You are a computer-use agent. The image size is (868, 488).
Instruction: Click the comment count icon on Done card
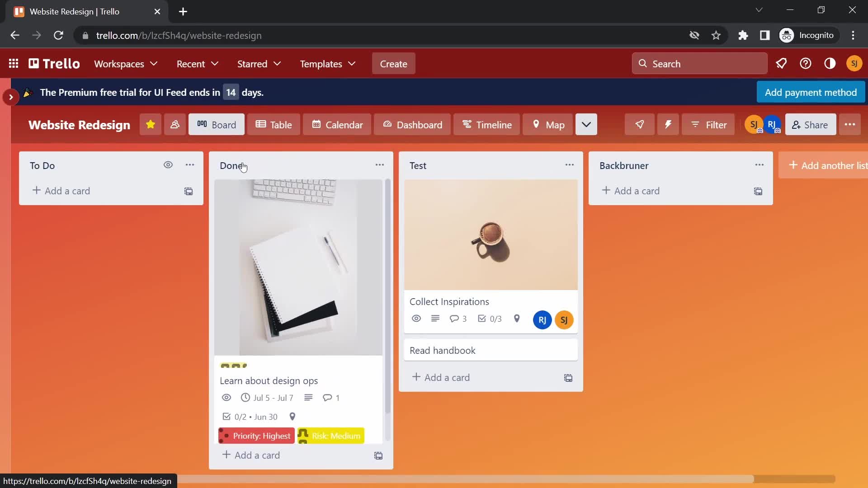328,398
